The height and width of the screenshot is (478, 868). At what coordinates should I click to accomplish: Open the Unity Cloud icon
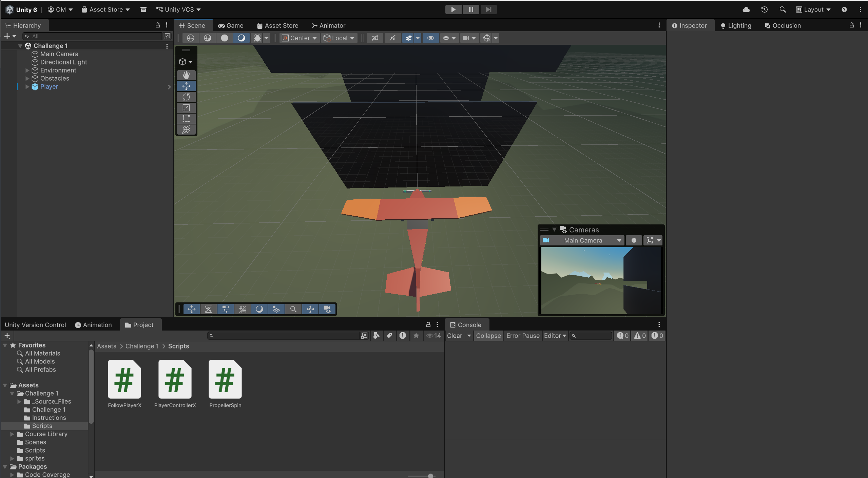click(x=746, y=9)
